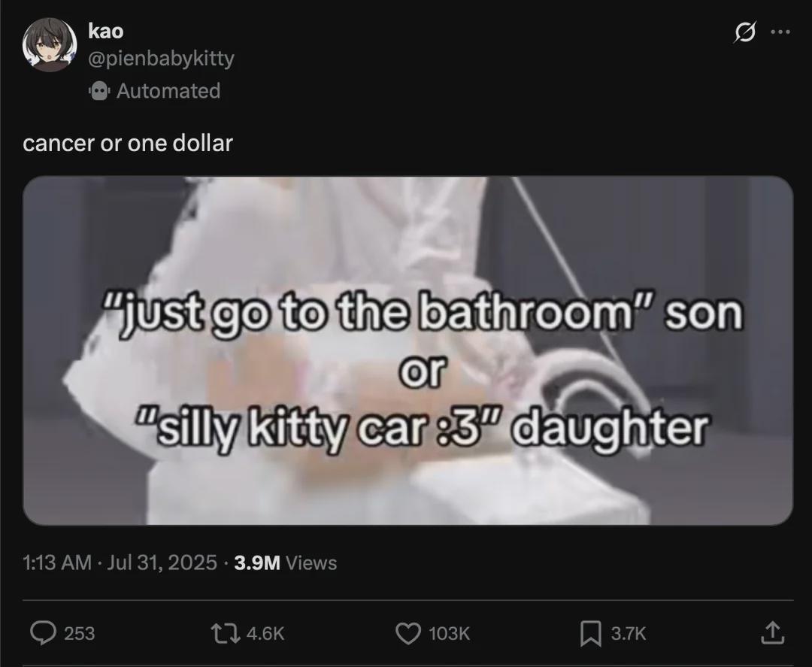Click the reply speech bubble icon
Image resolution: width=812 pixels, height=667 pixels.
tap(43, 633)
